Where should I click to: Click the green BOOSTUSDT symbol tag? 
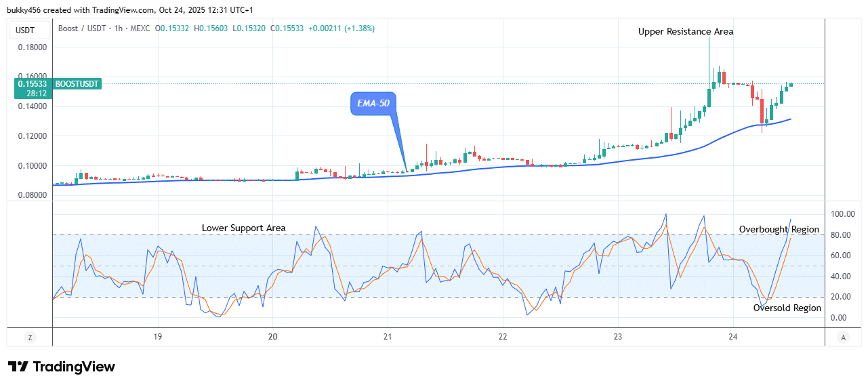click(x=77, y=84)
